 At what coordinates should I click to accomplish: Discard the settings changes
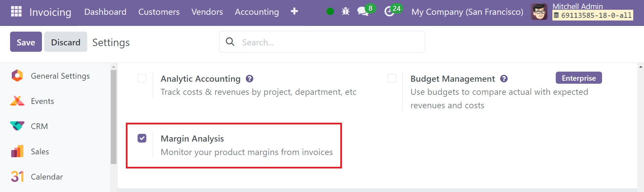coord(66,42)
